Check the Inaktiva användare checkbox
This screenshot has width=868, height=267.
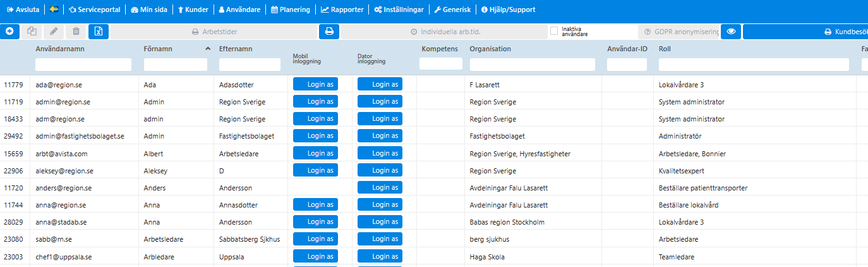tap(554, 30)
